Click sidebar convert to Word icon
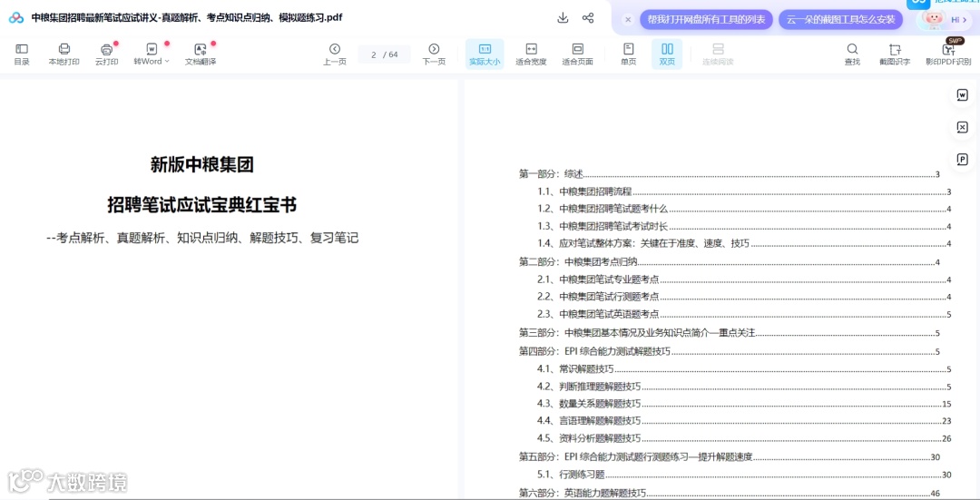Image resolution: width=980 pixels, height=500 pixels. coord(963,95)
